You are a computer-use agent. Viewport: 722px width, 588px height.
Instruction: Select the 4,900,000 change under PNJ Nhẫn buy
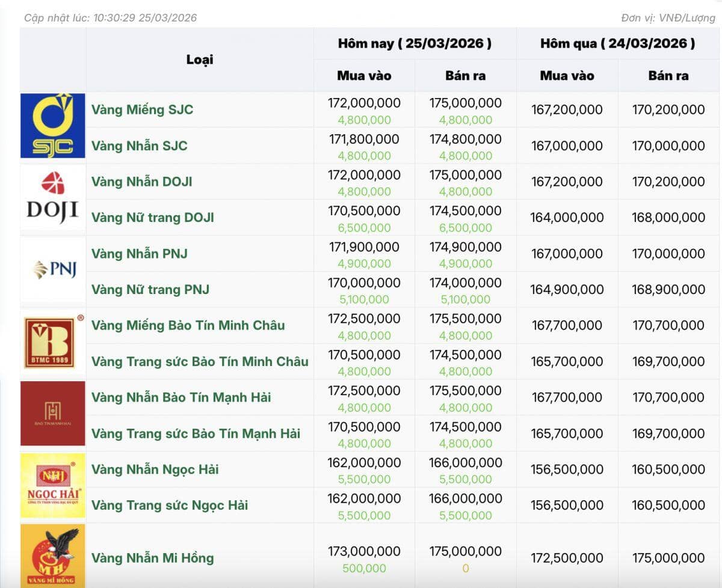(x=364, y=264)
